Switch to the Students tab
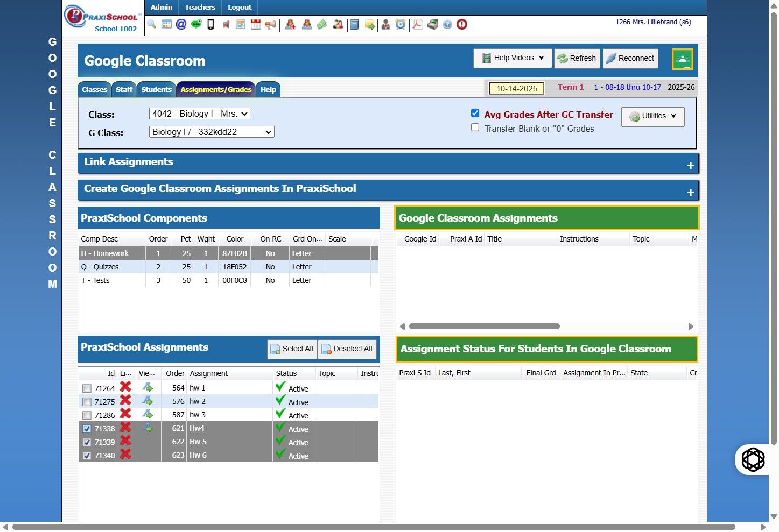 click(157, 90)
